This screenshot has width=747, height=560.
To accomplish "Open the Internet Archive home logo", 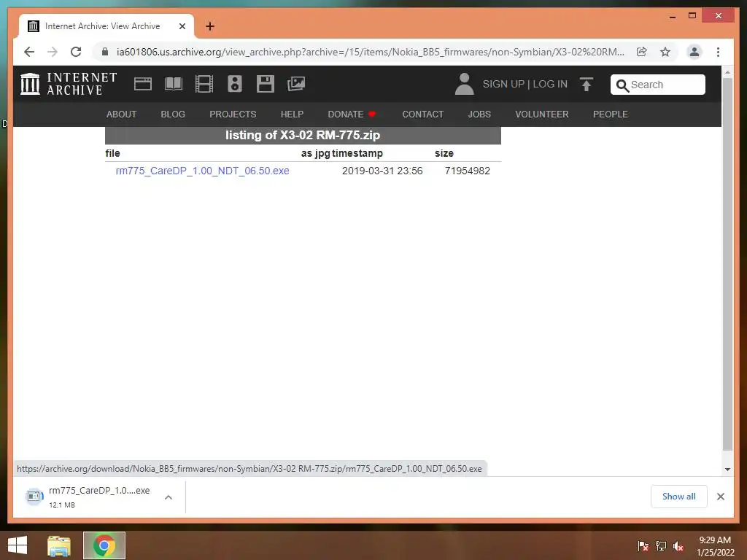I will [x=69, y=84].
